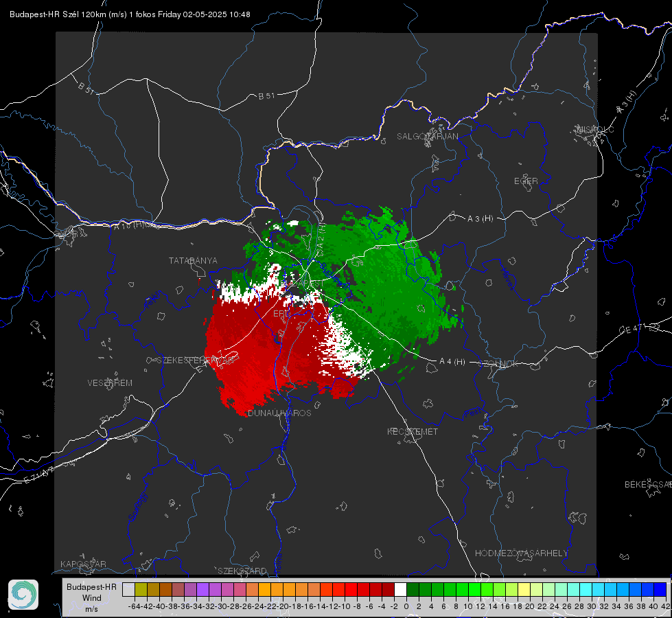This screenshot has width=672, height=618.
Task: Choose the brown swatch between -40 and -38
Action: pyautogui.click(x=165, y=589)
